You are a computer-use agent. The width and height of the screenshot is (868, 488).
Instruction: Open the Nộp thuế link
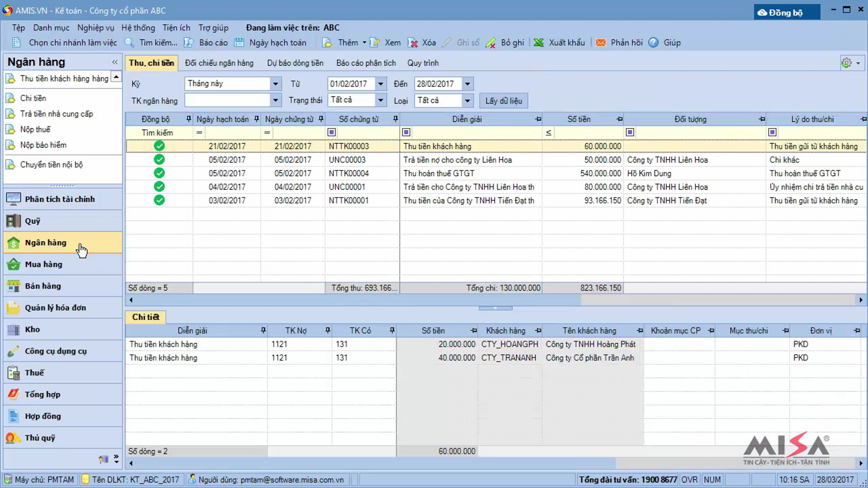pyautogui.click(x=35, y=129)
